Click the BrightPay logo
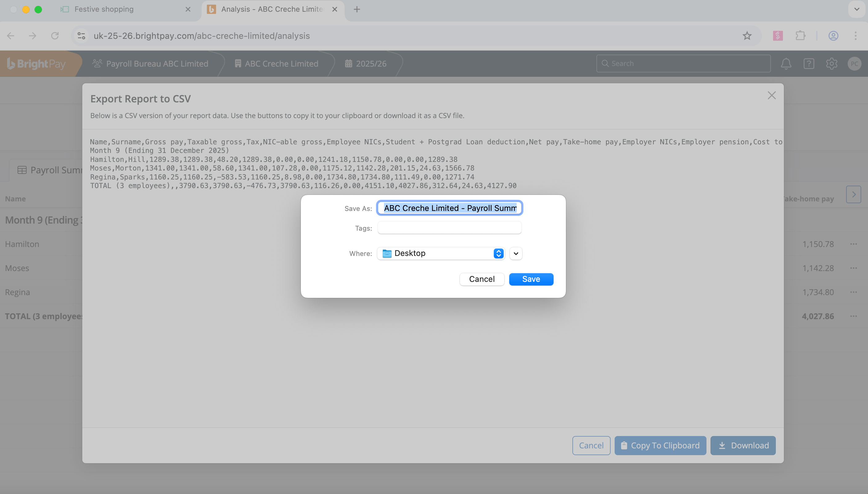The image size is (868, 494). tap(36, 64)
